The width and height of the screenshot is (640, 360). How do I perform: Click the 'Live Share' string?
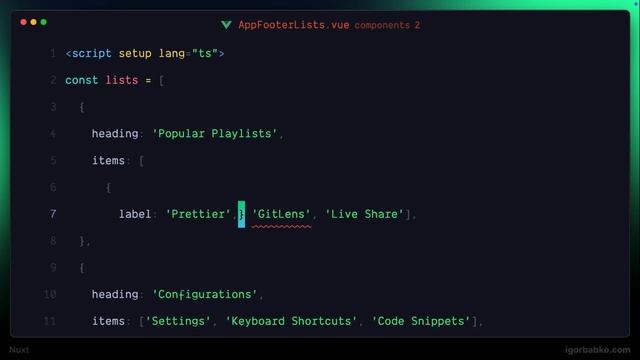(364, 214)
